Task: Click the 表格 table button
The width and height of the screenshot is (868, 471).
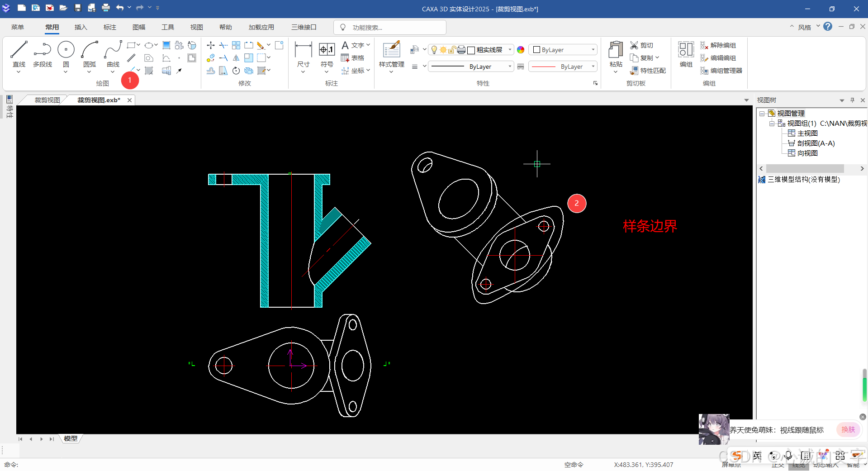Action: 353,58
